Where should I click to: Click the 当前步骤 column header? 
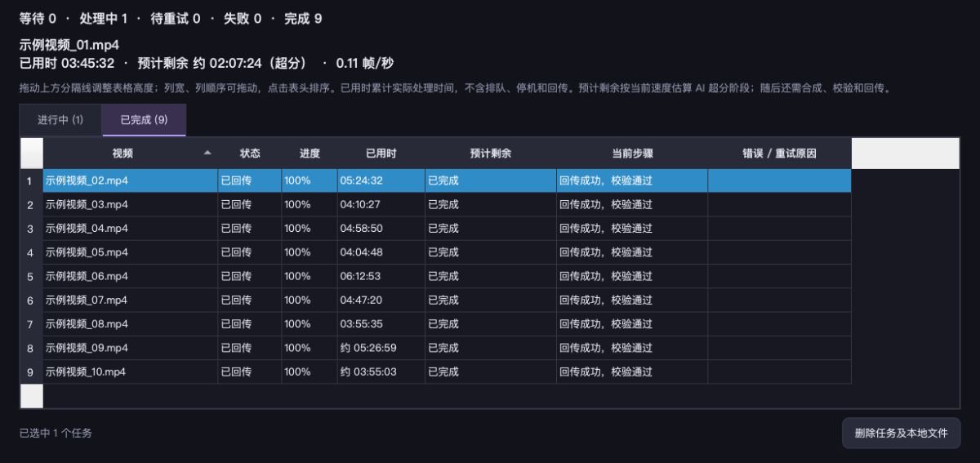(x=632, y=153)
